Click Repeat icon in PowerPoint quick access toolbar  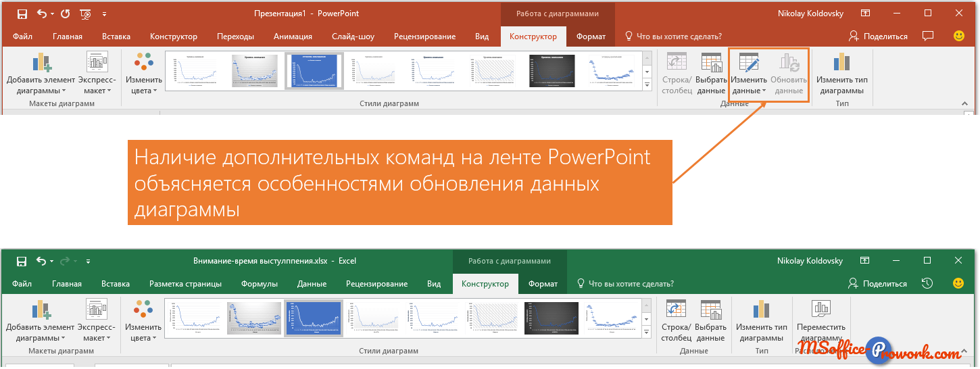[65, 14]
